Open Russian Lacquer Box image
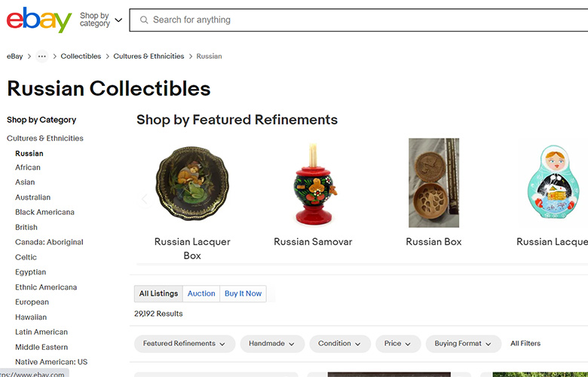This screenshot has width=588, height=377. pos(192,183)
